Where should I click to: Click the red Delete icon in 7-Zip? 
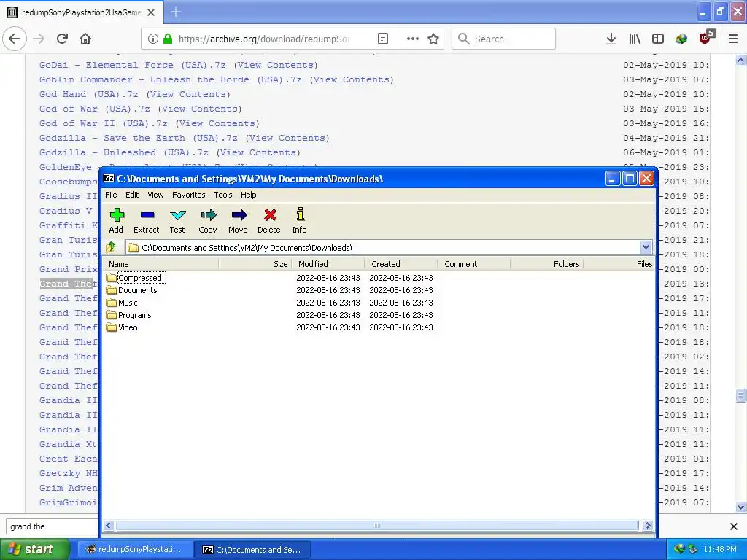point(270,215)
